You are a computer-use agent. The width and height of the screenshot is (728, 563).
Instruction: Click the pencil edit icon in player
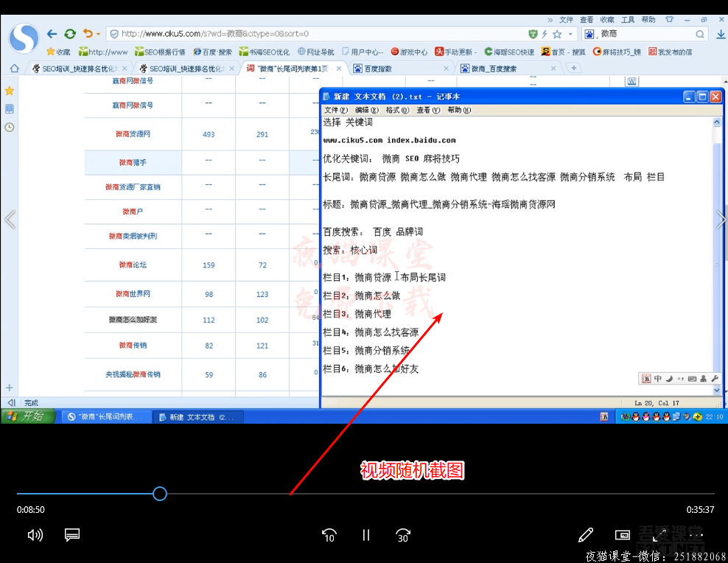pyautogui.click(x=586, y=535)
